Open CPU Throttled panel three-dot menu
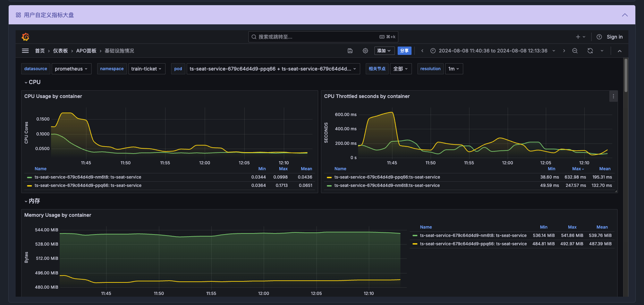 point(613,96)
